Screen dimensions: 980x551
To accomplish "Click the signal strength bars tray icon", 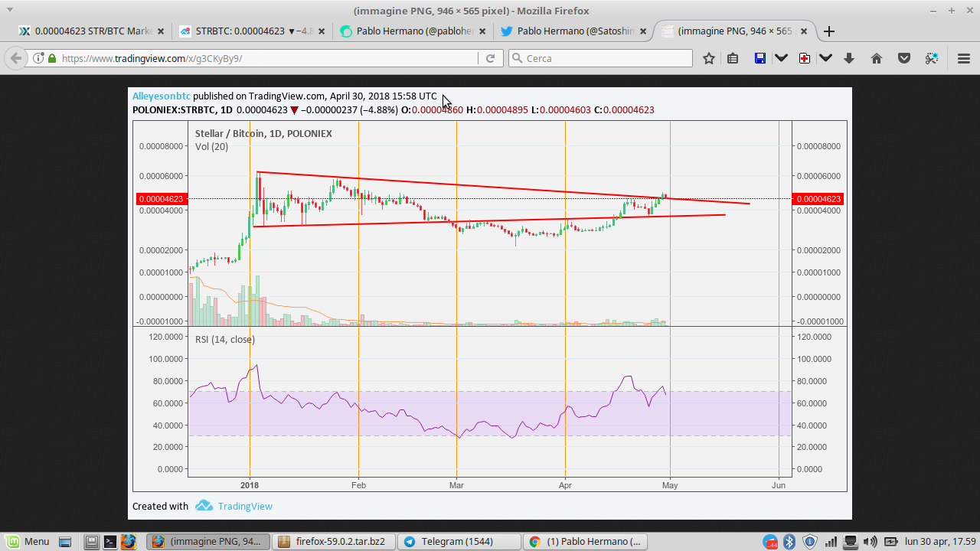I will pos(831,541).
